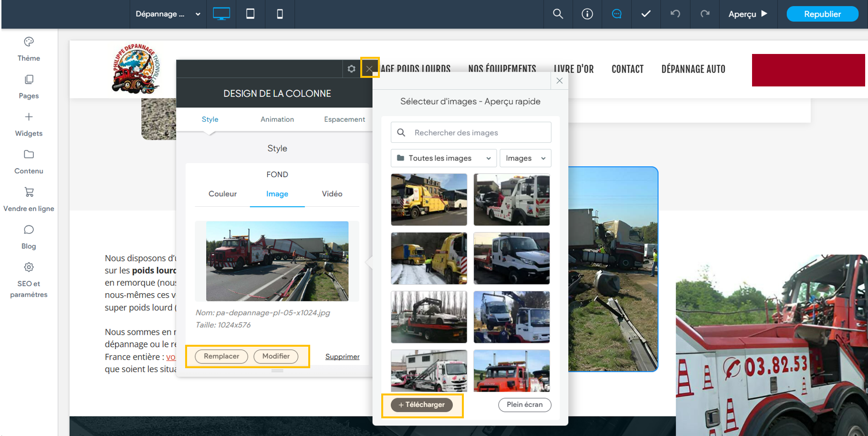Open SEO et paramètres settings
The width and height of the screenshot is (868, 436).
click(x=29, y=280)
